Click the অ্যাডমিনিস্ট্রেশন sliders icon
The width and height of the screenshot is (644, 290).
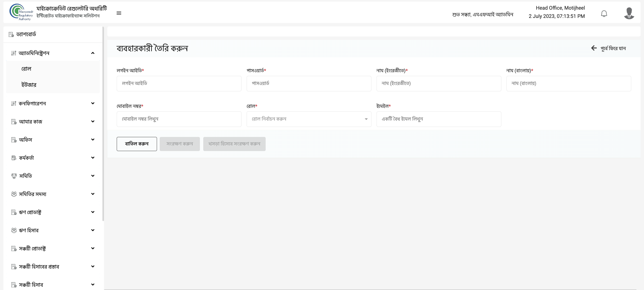point(14,53)
